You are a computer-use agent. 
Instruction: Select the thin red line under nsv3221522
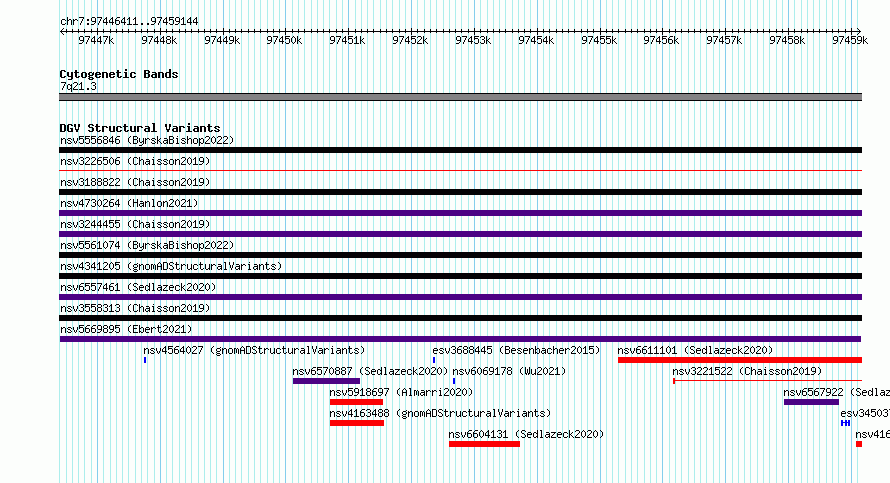(767, 381)
